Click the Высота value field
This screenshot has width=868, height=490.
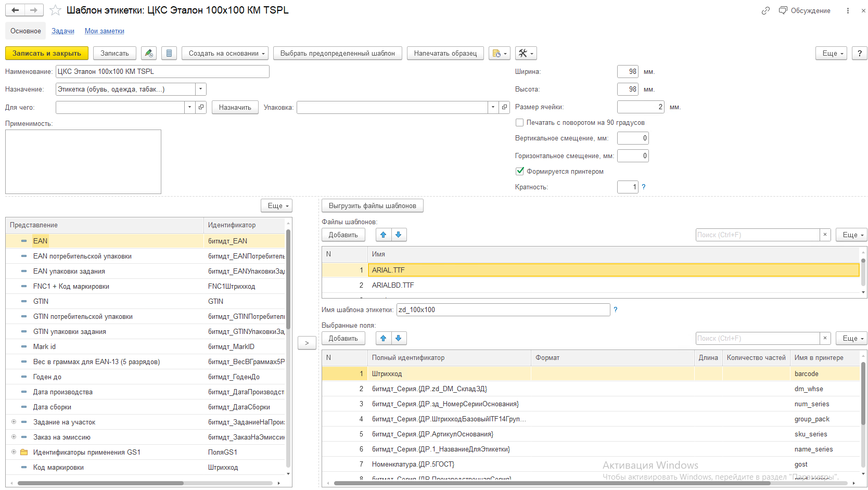[x=628, y=89]
